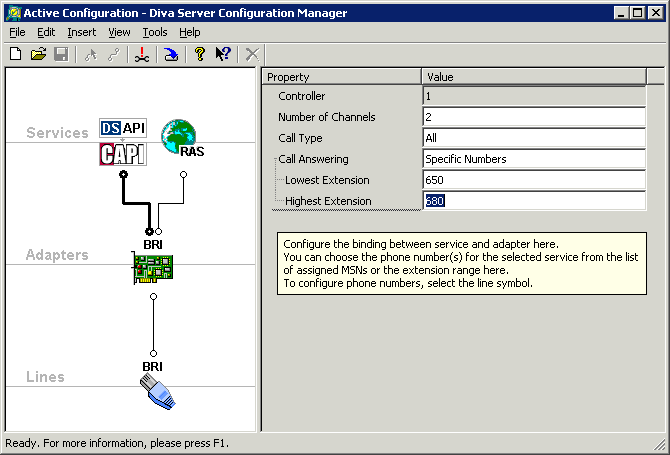
Task: Open the Call Type value dropdown
Action: [534, 138]
